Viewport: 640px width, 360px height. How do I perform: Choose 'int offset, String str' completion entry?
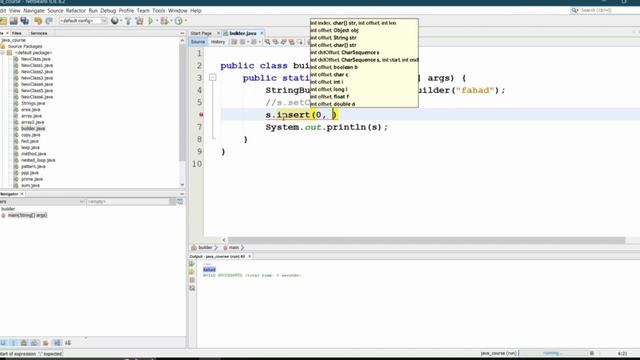click(364, 38)
